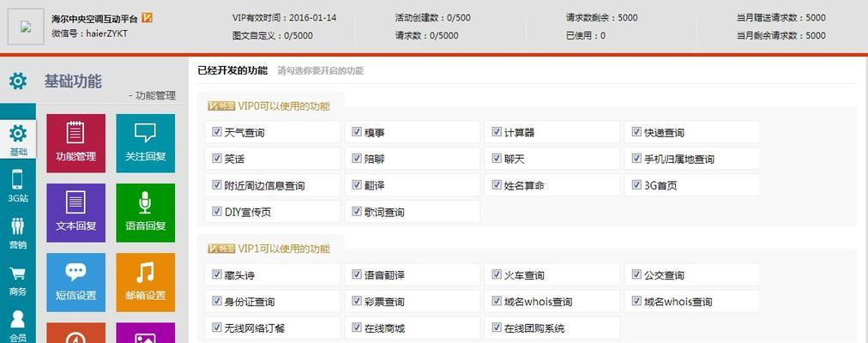Select the 3G站 phone sidebar item

tap(18, 186)
